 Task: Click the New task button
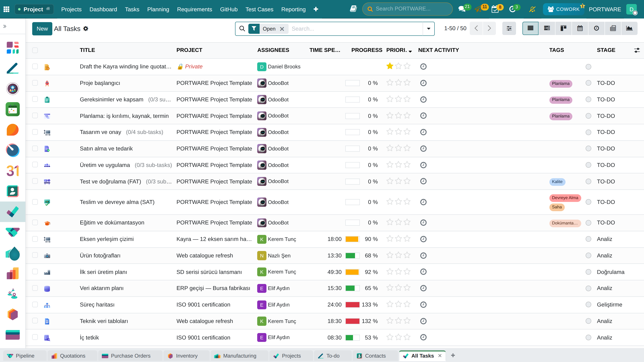pos(42,29)
